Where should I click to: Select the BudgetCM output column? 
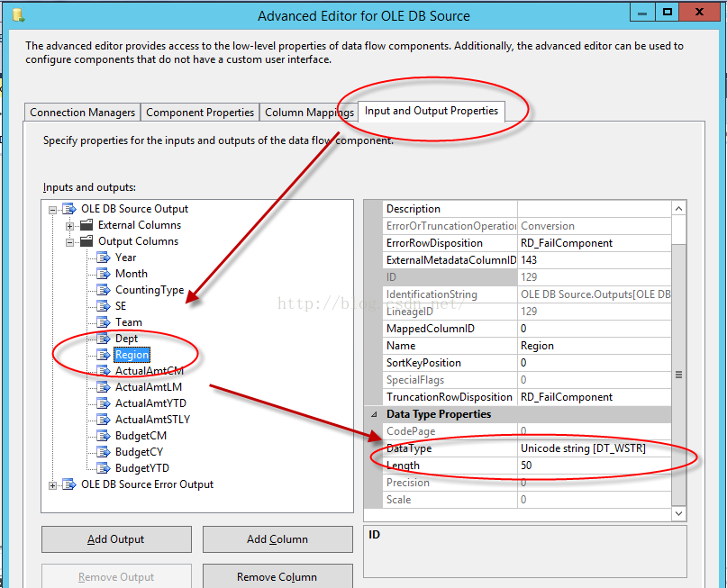point(141,436)
